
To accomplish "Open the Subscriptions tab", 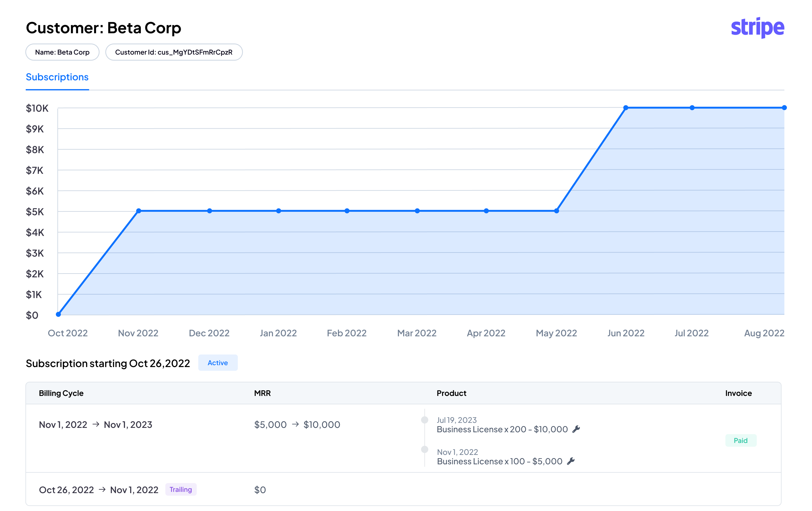I will [57, 77].
